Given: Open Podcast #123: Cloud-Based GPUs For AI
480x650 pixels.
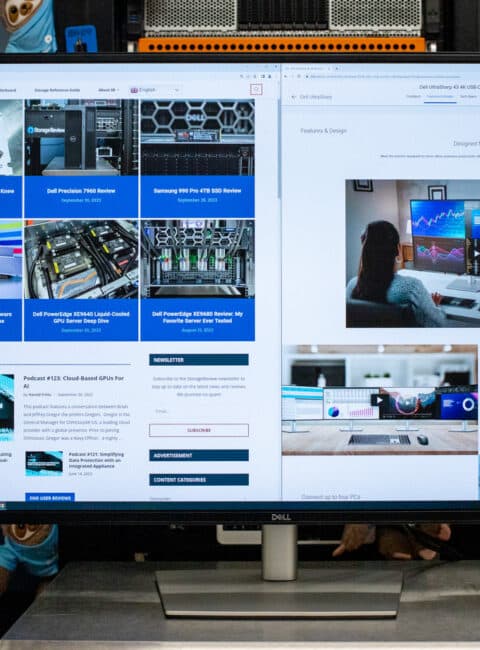Looking at the screenshot, I should tap(73, 382).
